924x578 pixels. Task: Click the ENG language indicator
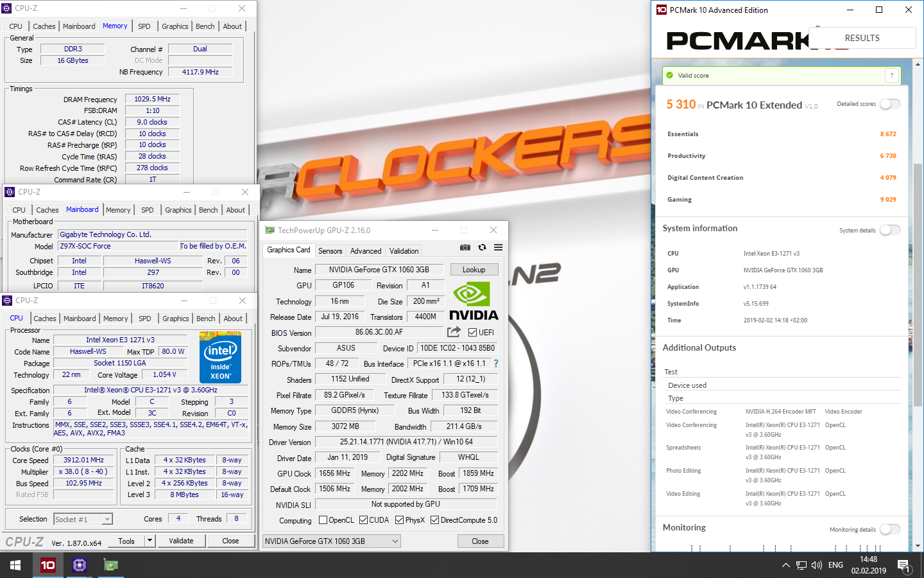[x=835, y=565]
